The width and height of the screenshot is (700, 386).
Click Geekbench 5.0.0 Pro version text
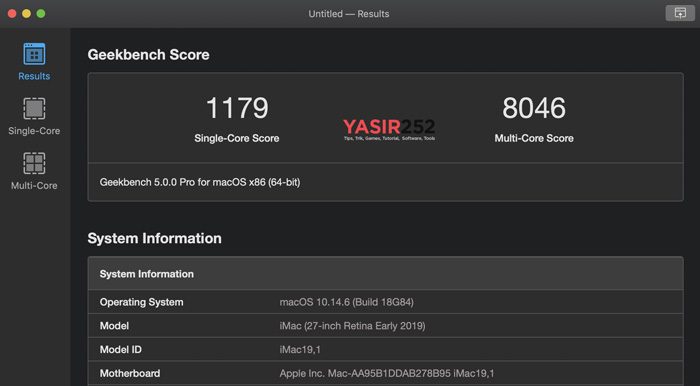(200, 182)
